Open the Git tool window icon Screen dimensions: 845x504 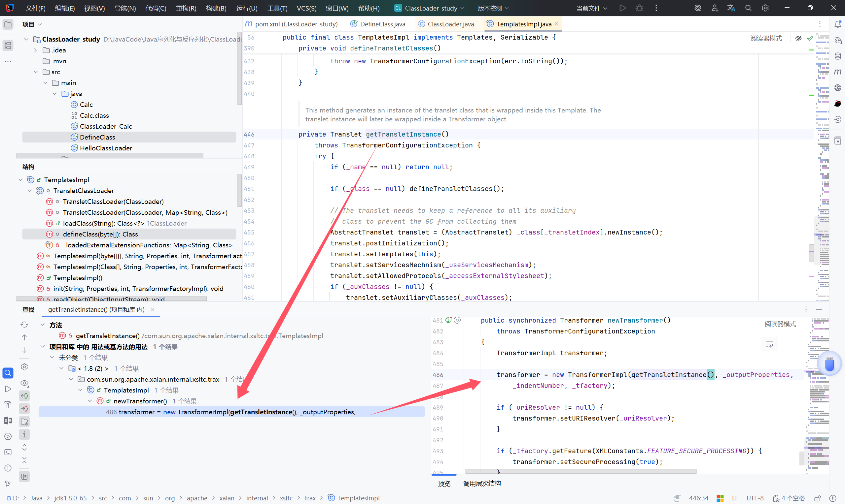click(x=8, y=484)
